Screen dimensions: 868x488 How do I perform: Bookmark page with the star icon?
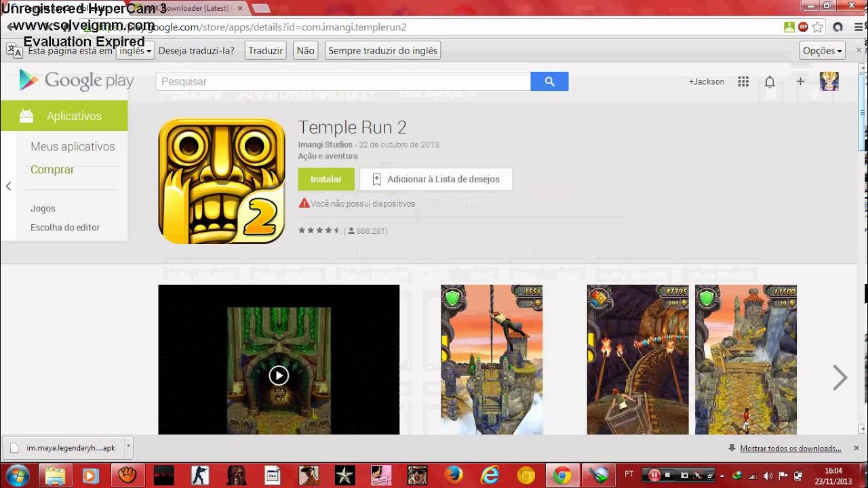[818, 27]
